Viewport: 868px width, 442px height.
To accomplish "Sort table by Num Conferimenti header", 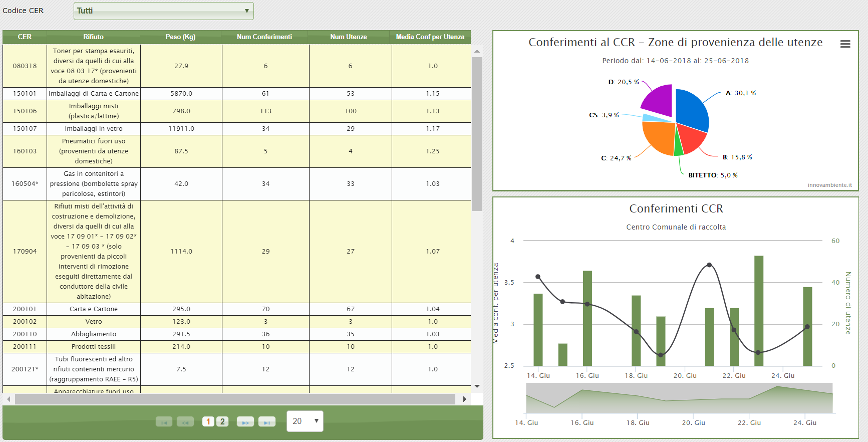I will (x=264, y=37).
